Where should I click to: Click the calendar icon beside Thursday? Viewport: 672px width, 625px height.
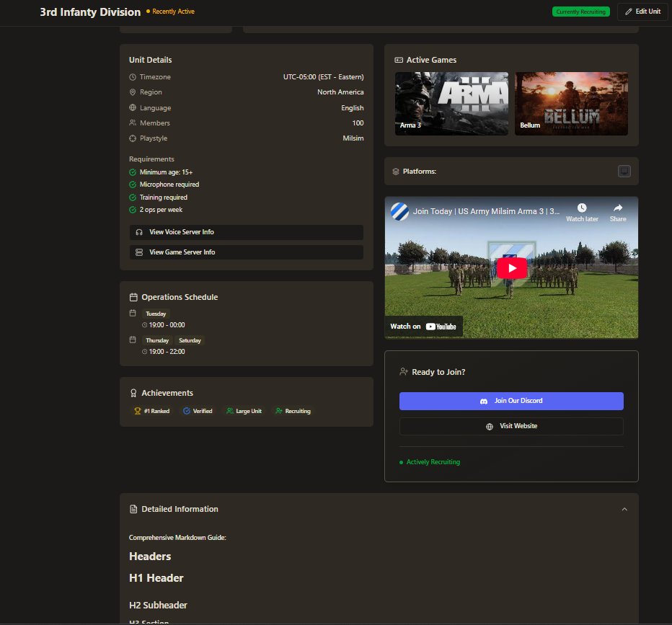(x=133, y=340)
